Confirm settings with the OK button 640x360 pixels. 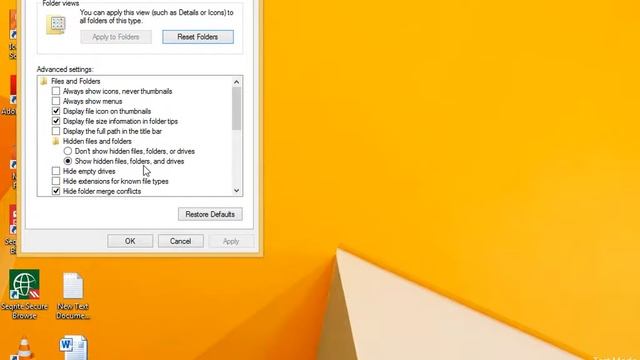[130, 241]
